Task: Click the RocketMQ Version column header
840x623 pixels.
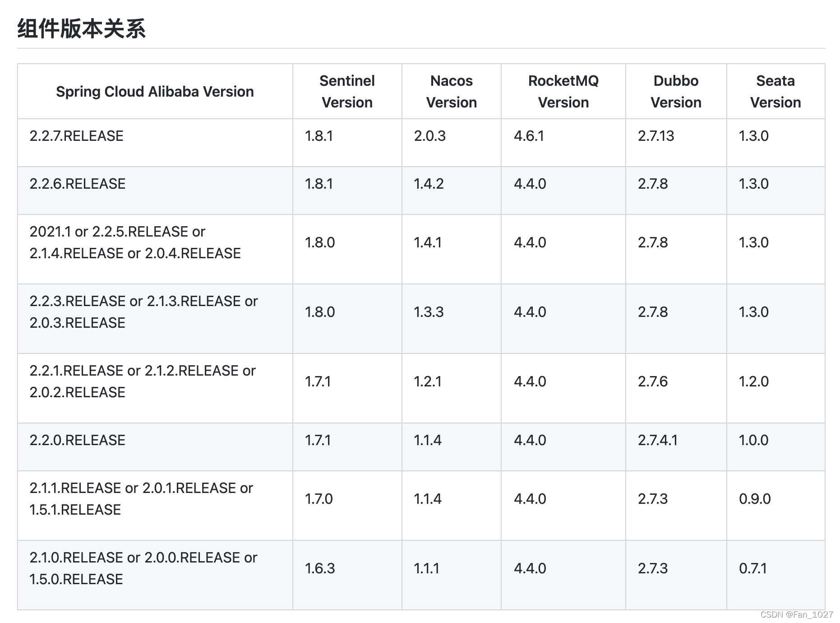Action: tap(563, 92)
